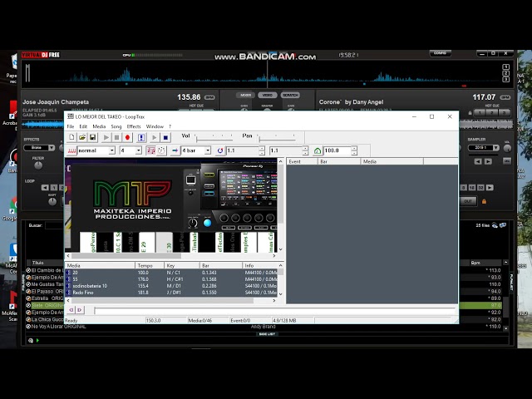The width and height of the screenshot is (532, 399).
Task: Click the Media column header
Action: click(x=100, y=265)
